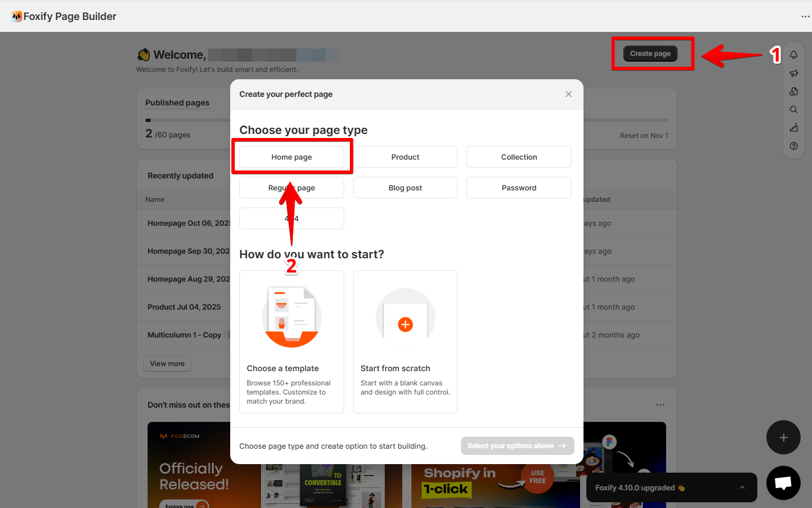Click the Start with a blank canvas description

click(405, 388)
